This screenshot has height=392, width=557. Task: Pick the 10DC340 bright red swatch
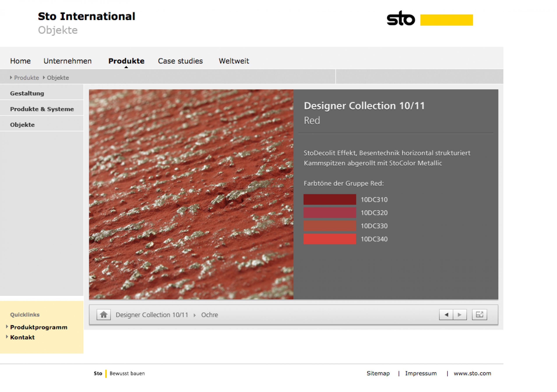pos(330,239)
